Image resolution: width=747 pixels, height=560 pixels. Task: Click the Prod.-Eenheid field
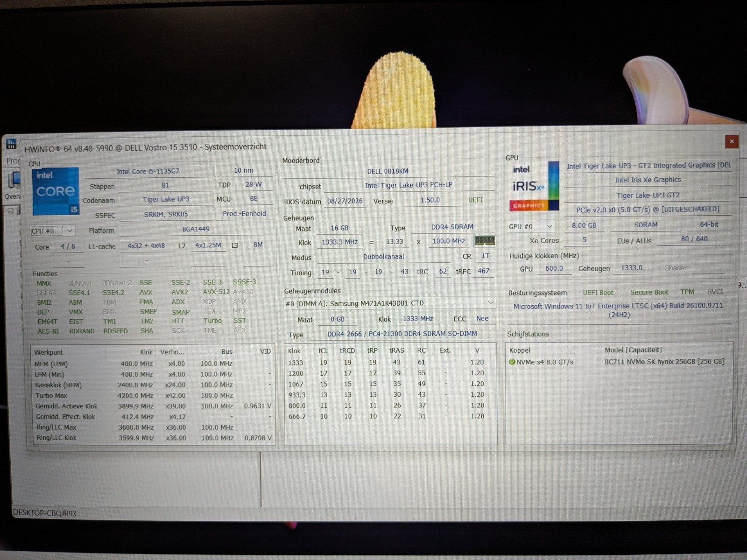(244, 214)
